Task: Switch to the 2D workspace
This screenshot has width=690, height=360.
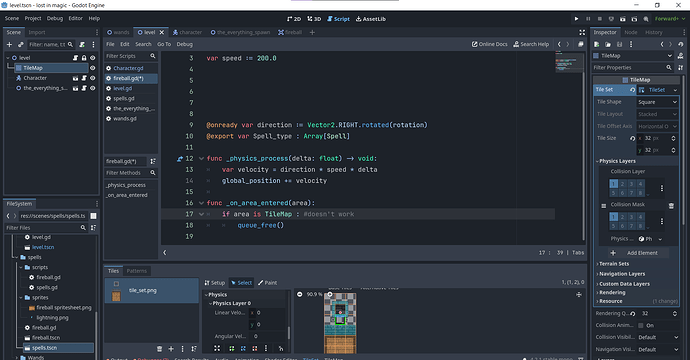Action: 294,19
